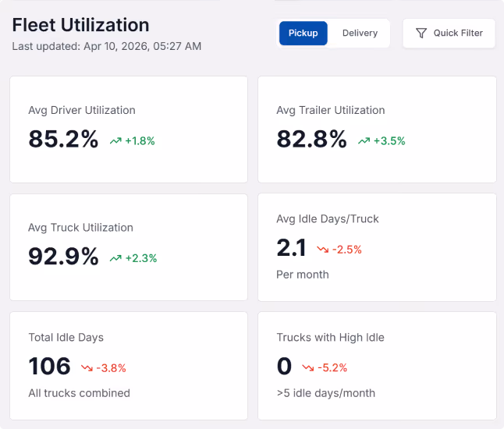Select the Avg Truck Utilization label
504x429 pixels.
pyautogui.click(x=80, y=228)
